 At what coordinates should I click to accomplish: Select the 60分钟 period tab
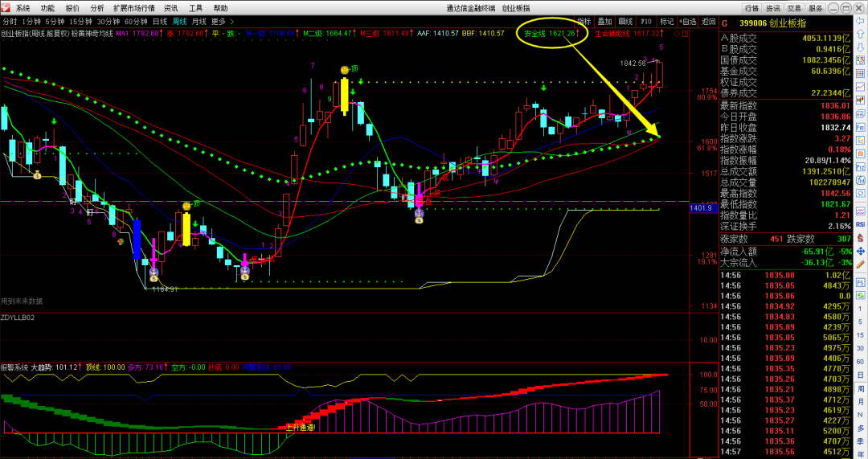(x=136, y=22)
